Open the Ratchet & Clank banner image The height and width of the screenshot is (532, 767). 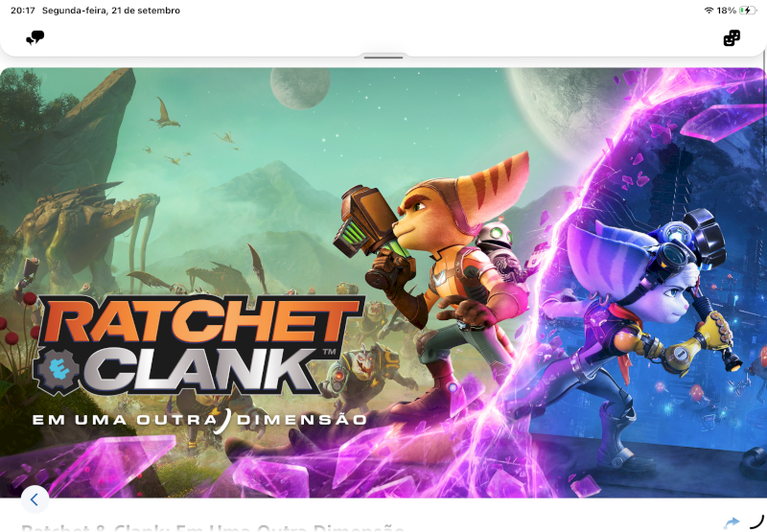(x=383, y=283)
